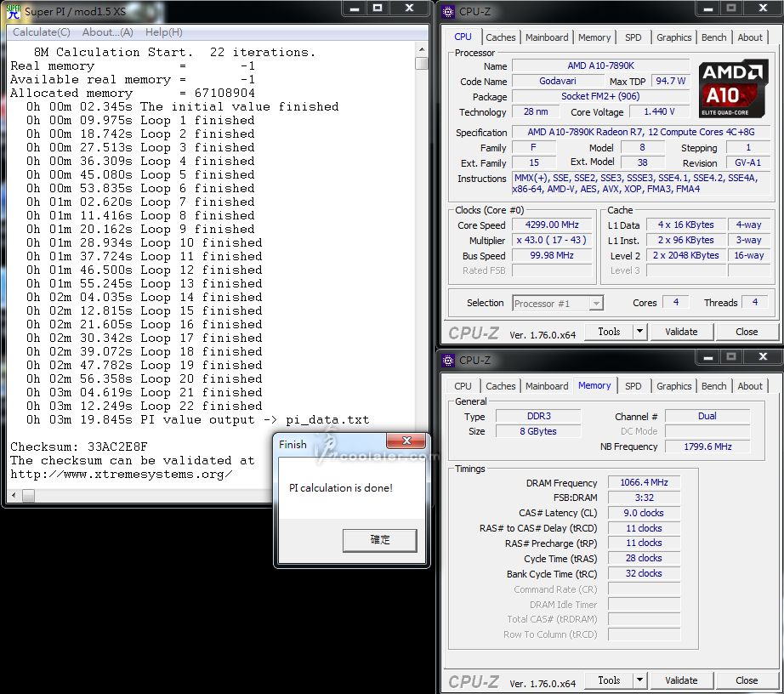The image size is (784, 694).
Task: Click the Super PI icon in its title bar
Action: point(14,10)
